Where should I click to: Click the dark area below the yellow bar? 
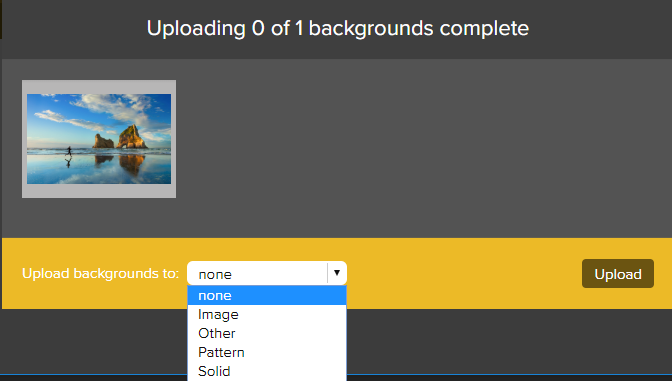[508, 341]
